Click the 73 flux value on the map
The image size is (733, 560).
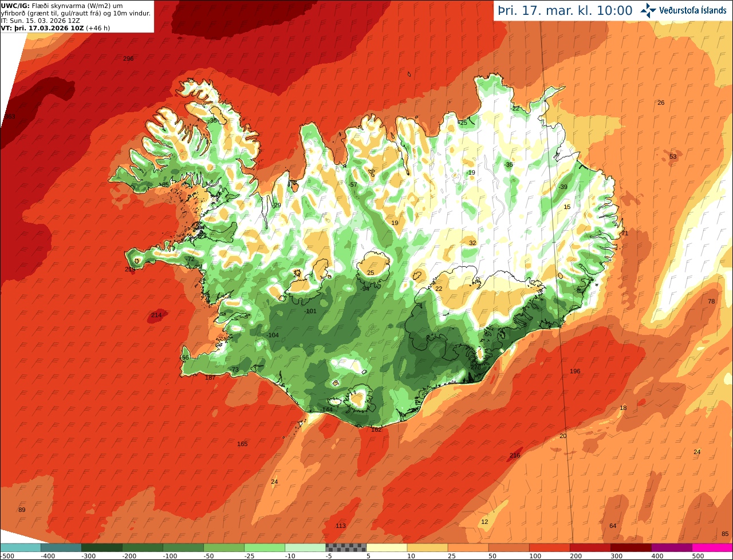(235, 369)
